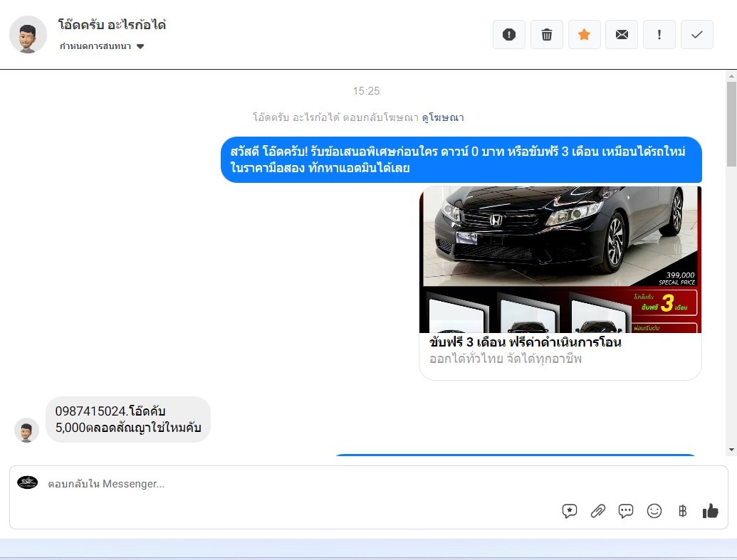Viewport: 737px width, 560px height.
Task: Click the scrollbar up arrow
Action: [731, 75]
